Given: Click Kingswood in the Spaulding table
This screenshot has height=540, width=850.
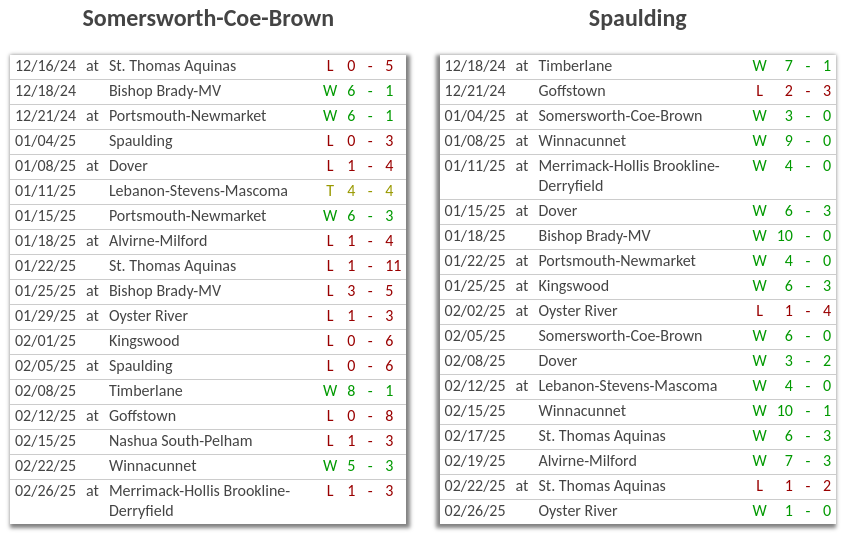Looking at the screenshot, I should pyautogui.click(x=573, y=286).
